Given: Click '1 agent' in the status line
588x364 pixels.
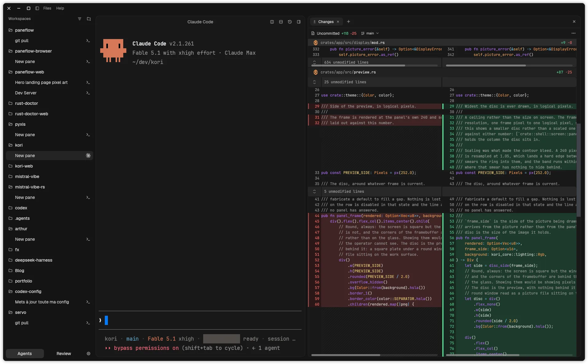Looking at the screenshot, I should point(269,348).
